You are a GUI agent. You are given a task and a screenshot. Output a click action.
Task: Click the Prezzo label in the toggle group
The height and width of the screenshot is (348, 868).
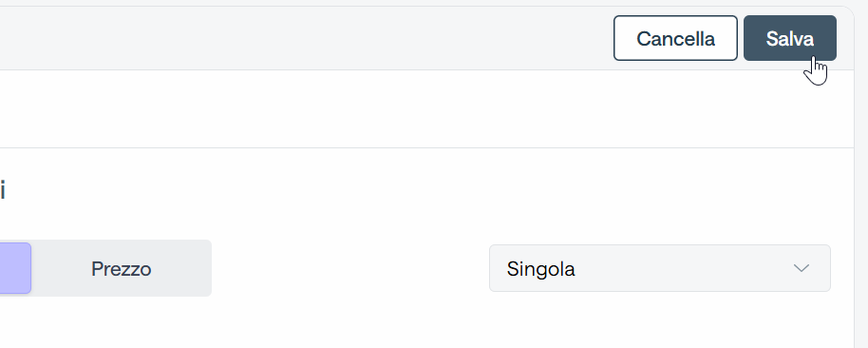[122, 269]
